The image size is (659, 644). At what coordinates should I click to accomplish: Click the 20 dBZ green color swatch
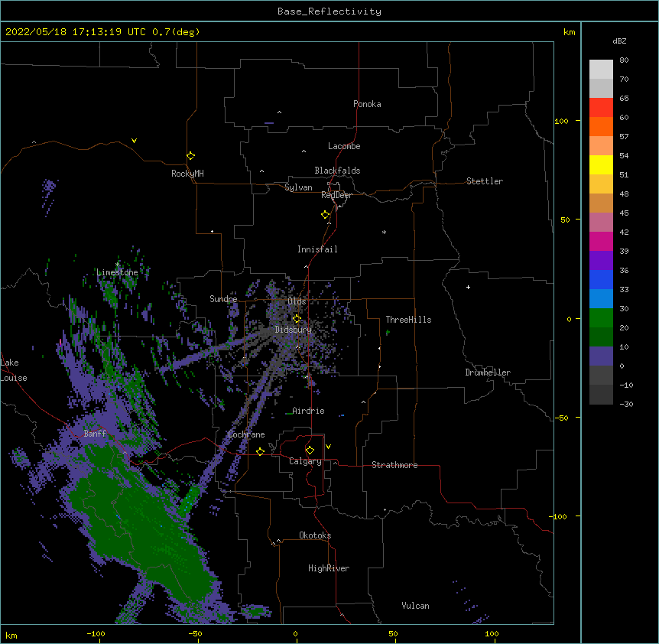[x=601, y=337]
